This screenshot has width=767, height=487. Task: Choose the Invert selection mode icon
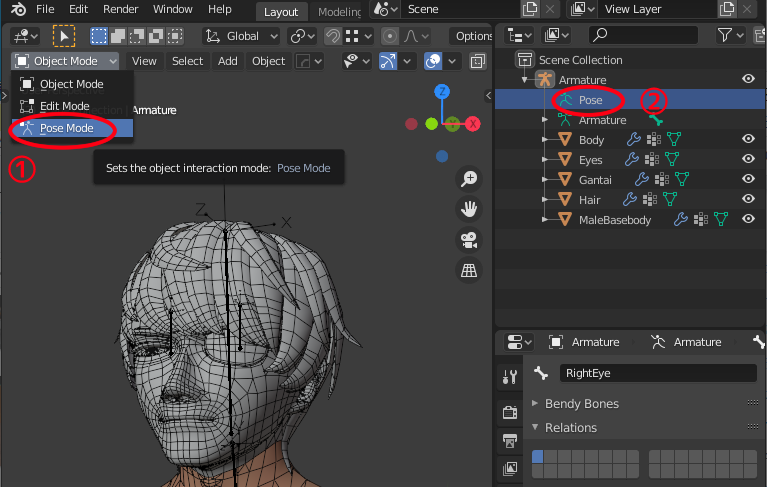coord(156,36)
